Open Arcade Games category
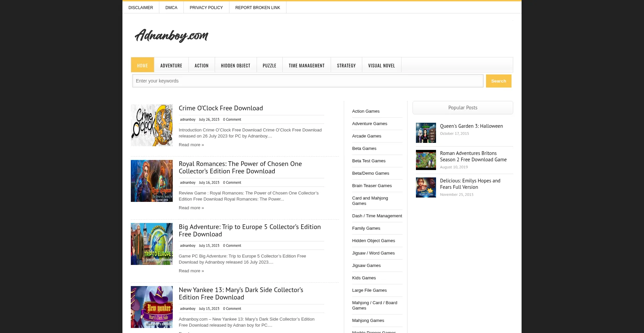The width and height of the screenshot is (644, 333). tap(367, 136)
